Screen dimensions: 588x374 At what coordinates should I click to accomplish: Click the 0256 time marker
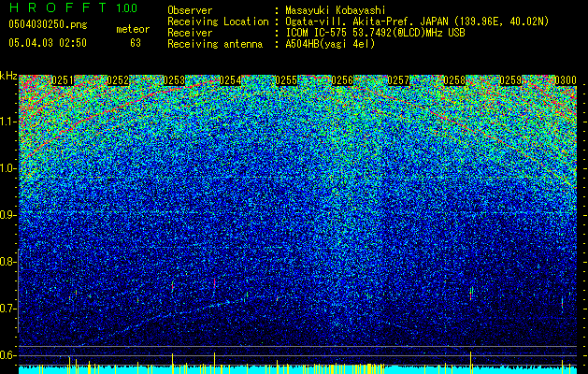(x=343, y=80)
